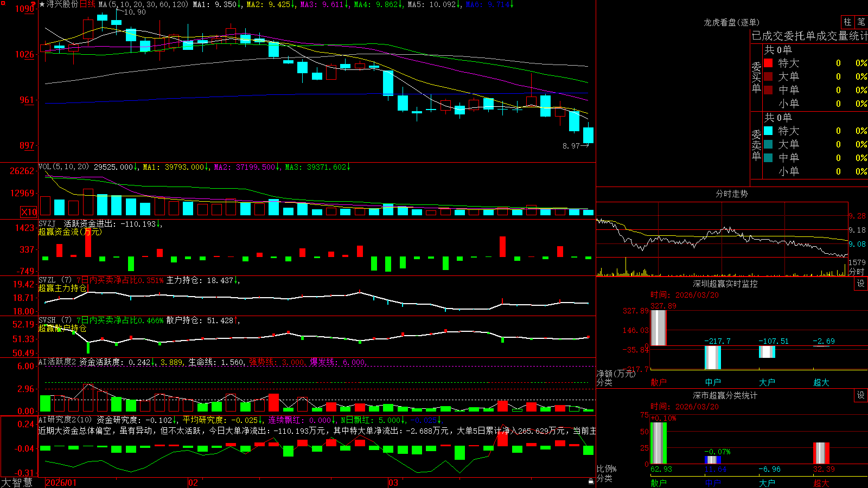
Task: Click the 02 month marker on time axis
Action: (x=193, y=483)
